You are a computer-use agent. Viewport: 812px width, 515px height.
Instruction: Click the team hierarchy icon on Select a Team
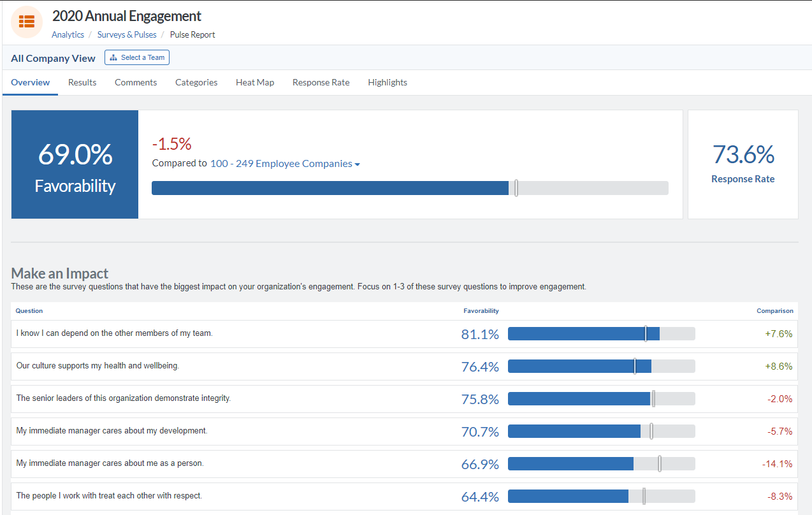click(x=112, y=57)
